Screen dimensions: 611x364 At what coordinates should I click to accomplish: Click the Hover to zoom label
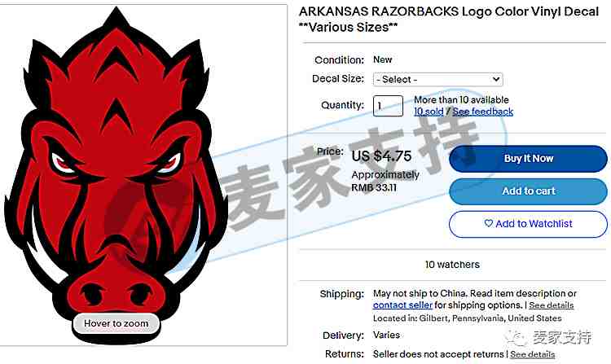tap(116, 323)
